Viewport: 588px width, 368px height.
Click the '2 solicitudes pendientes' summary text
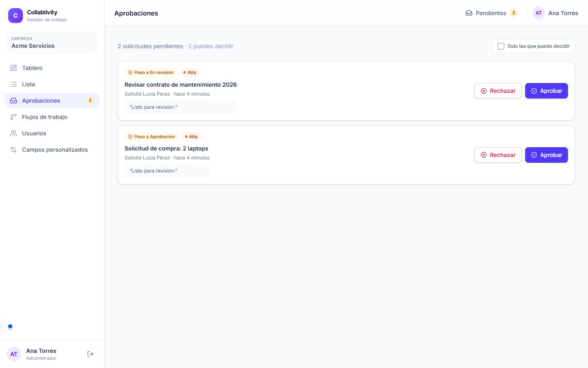150,46
